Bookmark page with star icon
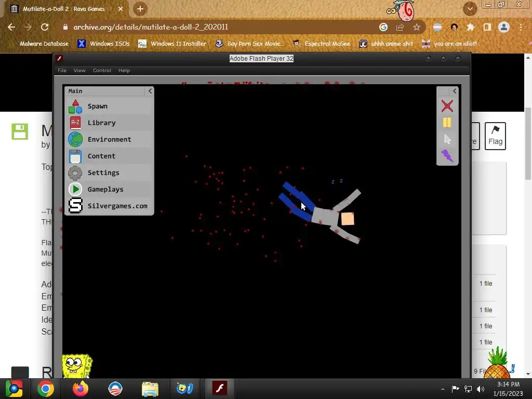This screenshot has width=532, height=399. (x=417, y=27)
